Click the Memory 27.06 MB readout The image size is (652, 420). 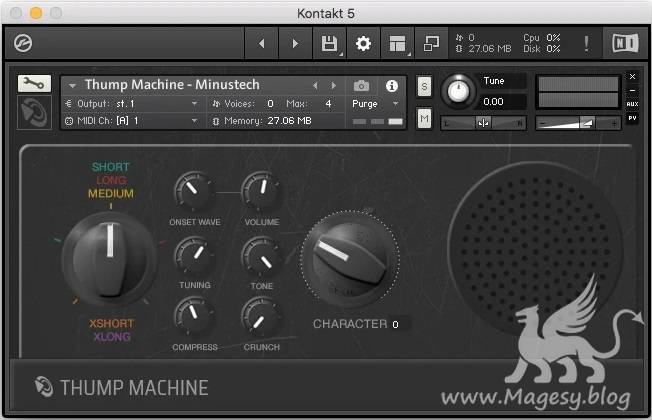coord(262,121)
